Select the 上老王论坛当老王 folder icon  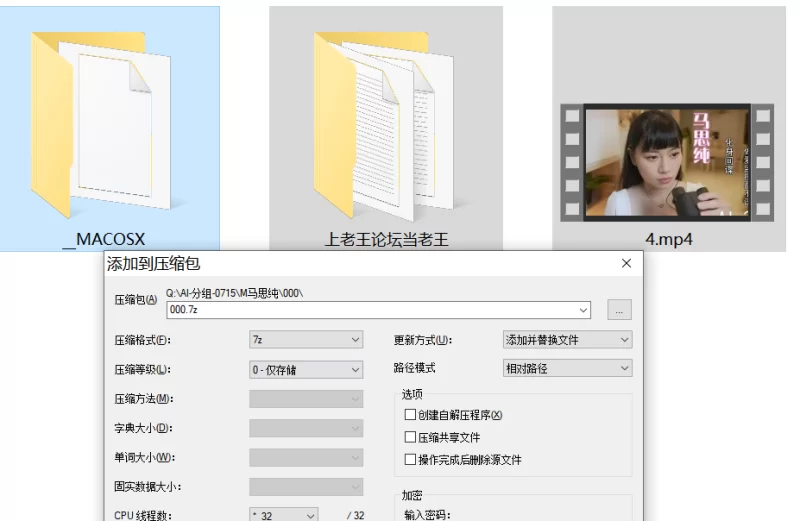click(x=384, y=125)
